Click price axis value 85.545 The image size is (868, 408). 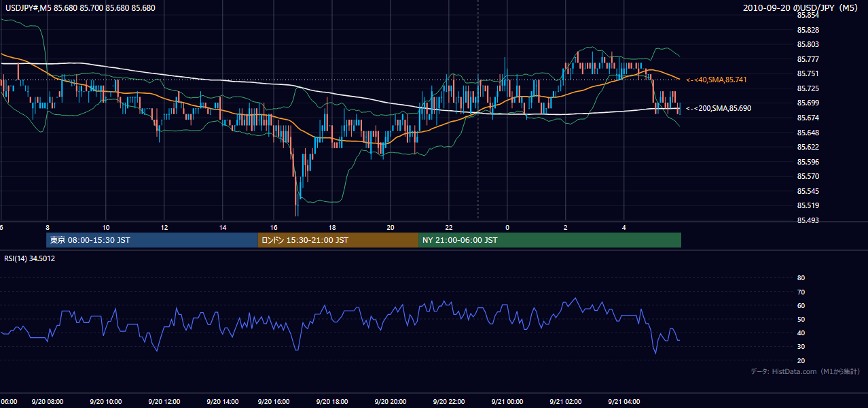tap(808, 191)
